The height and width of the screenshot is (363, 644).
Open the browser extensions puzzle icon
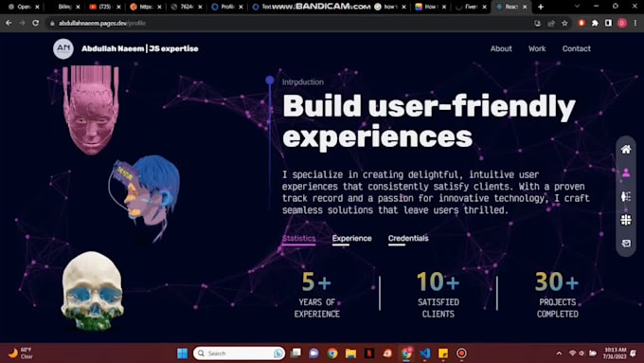click(595, 24)
